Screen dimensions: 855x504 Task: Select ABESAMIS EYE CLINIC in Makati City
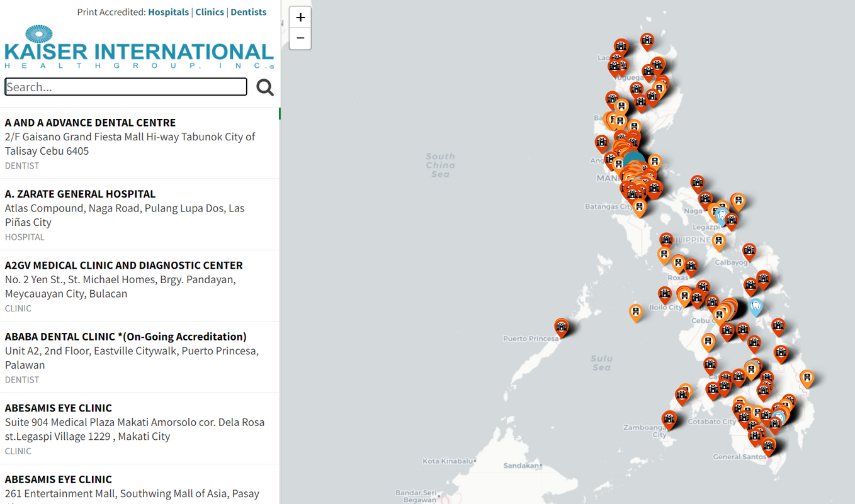[x=59, y=408]
